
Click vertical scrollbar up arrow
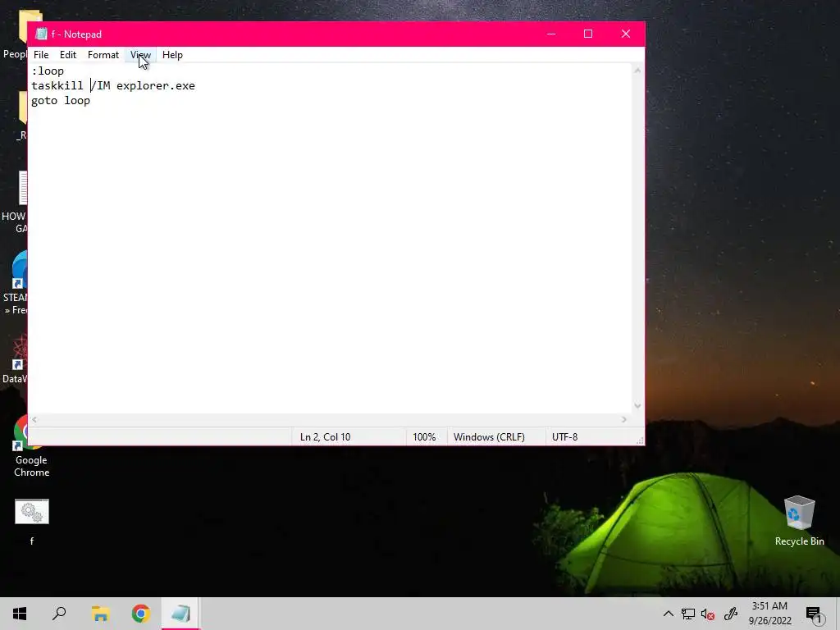637,71
